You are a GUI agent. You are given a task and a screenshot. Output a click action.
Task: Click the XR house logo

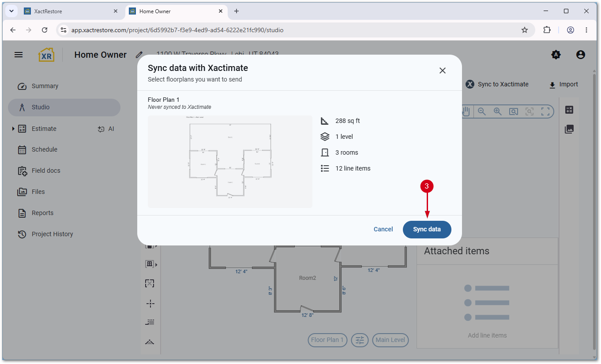tap(46, 55)
